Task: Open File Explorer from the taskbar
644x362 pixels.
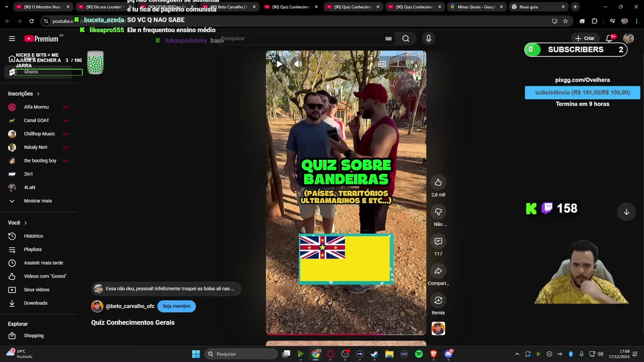Action: 389,354
